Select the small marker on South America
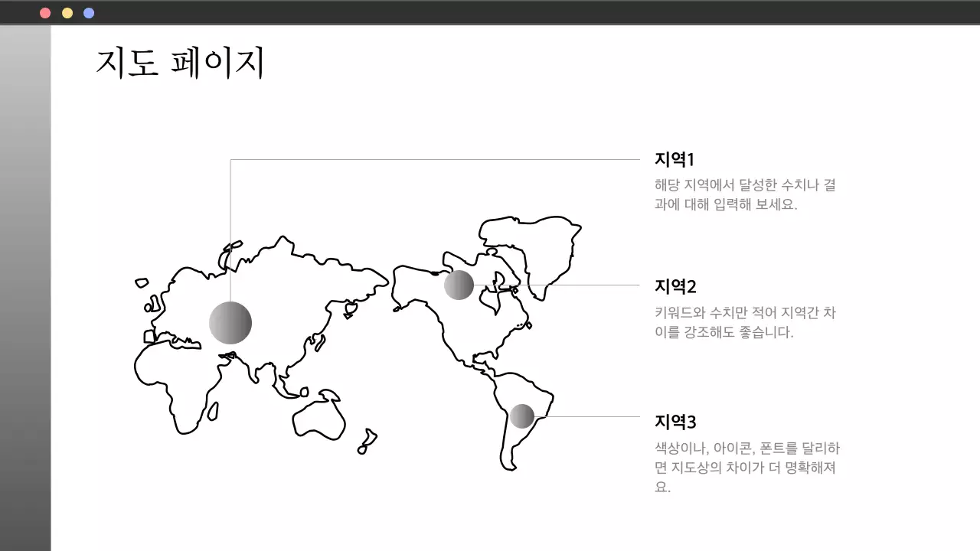 pos(524,415)
